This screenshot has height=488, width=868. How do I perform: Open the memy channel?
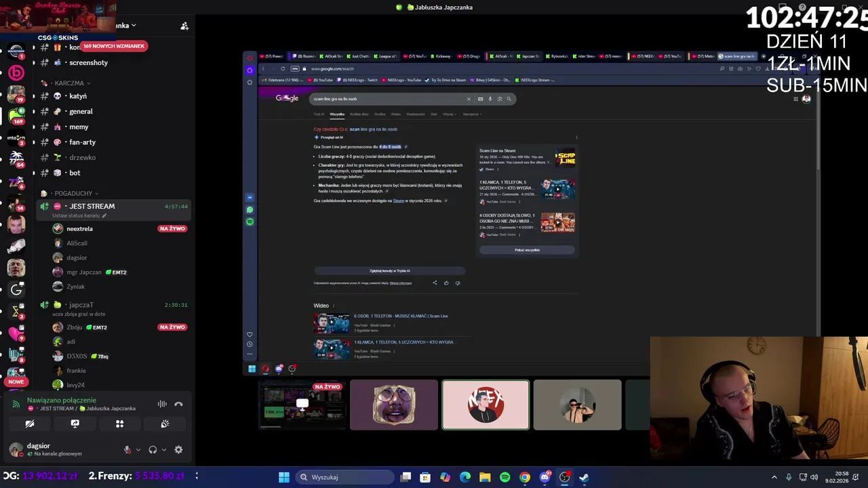[79, 127]
